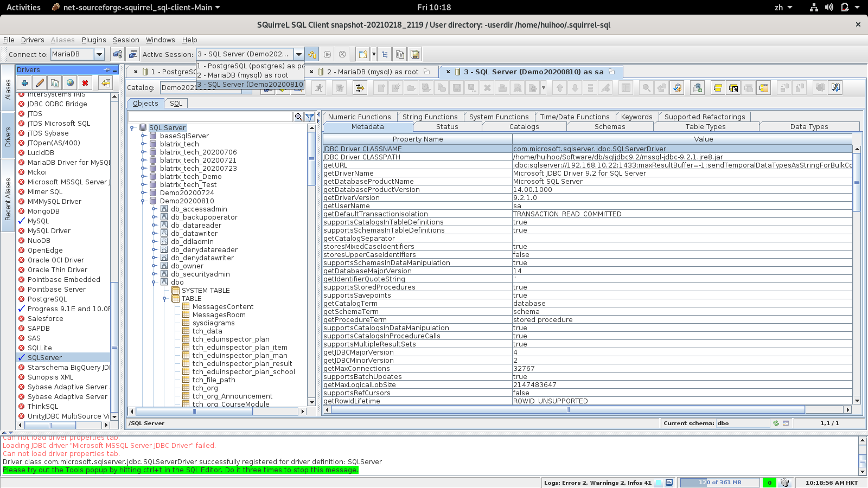868x488 pixels.
Task: Click the find magnifier icon beside tree search
Action: tap(298, 117)
